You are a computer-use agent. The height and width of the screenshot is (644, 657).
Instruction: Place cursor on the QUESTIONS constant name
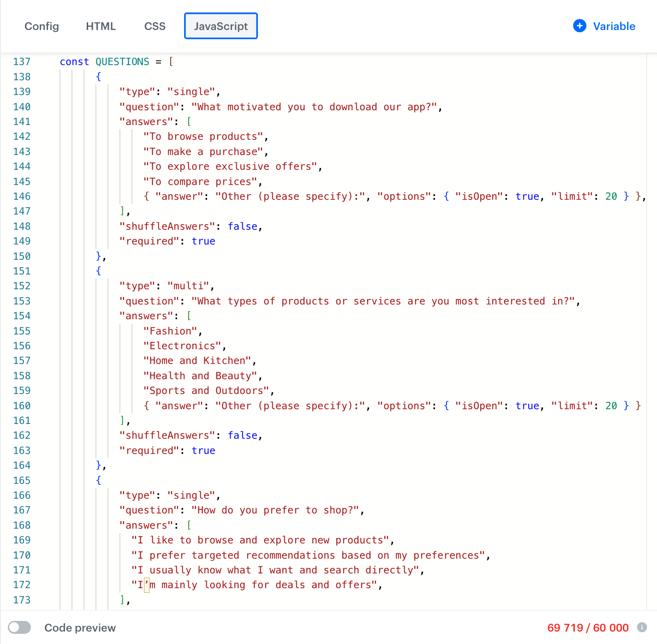point(122,61)
